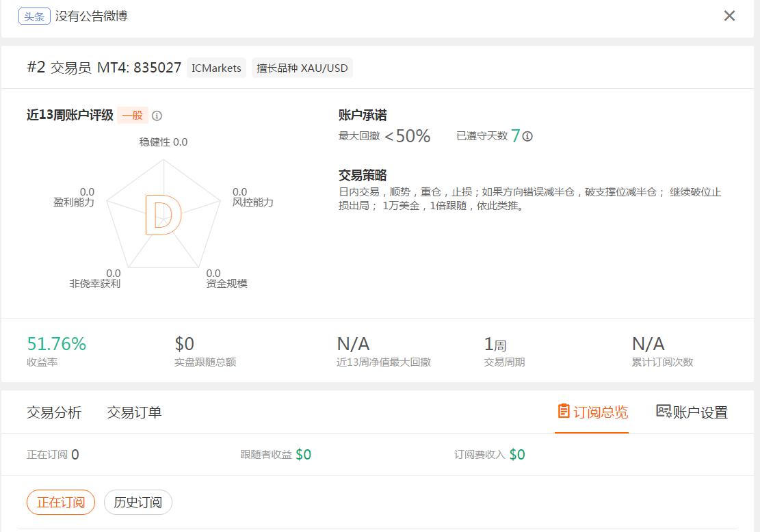Click the 一般 rating tag
Image resolution: width=760 pixels, height=532 pixels.
(x=132, y=116)
